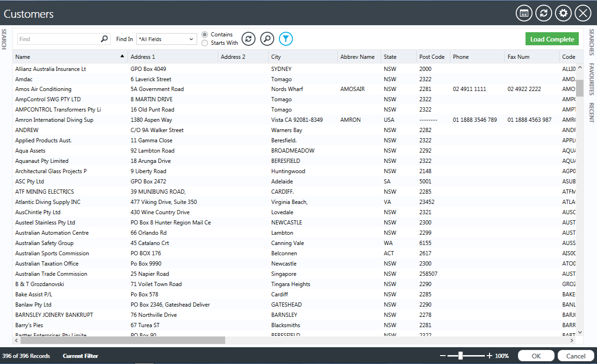Click city cell Canning Vale
The image size is (597, 364).
[287, 243]
